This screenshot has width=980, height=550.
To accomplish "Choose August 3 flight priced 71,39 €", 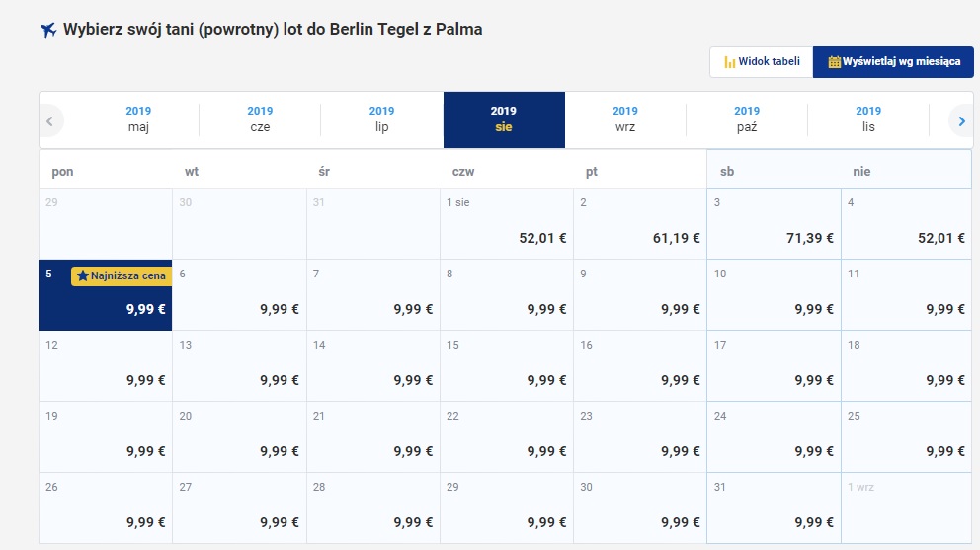I will [x=774, y=224].
